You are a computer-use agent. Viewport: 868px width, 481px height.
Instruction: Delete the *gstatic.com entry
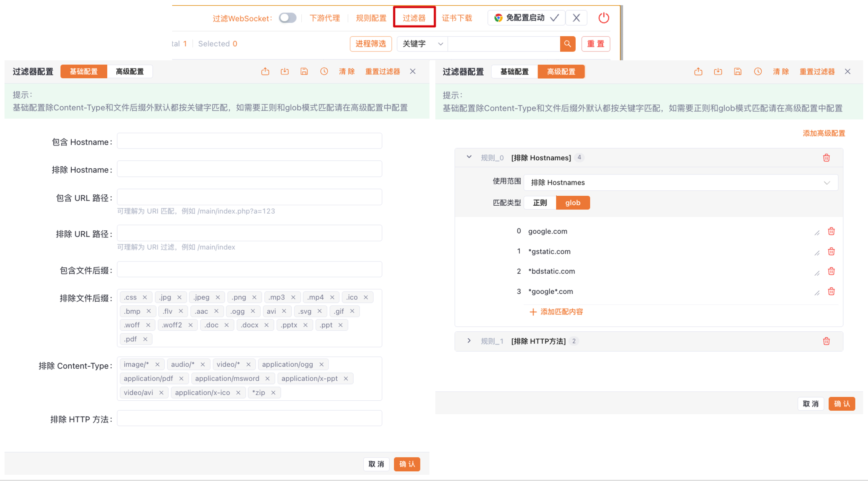(x=831, y=251)
